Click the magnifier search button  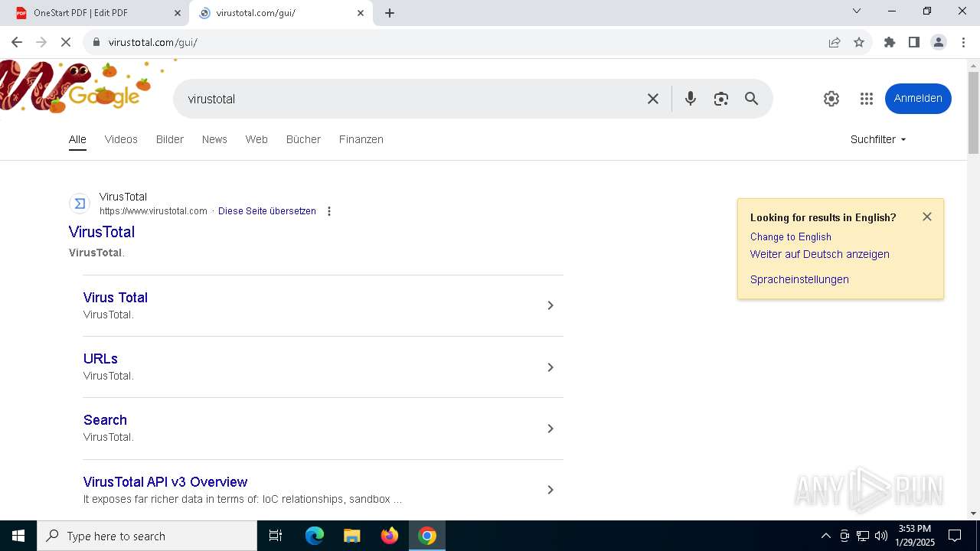coord(752,99)
